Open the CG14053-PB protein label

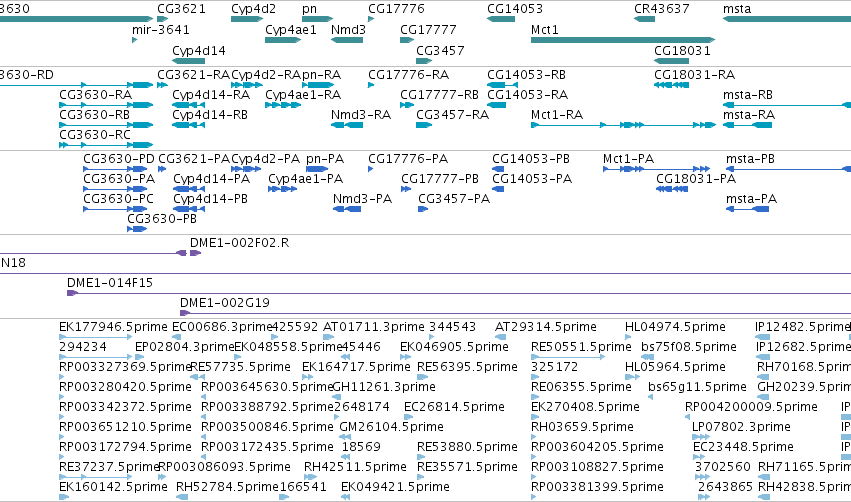531,158
